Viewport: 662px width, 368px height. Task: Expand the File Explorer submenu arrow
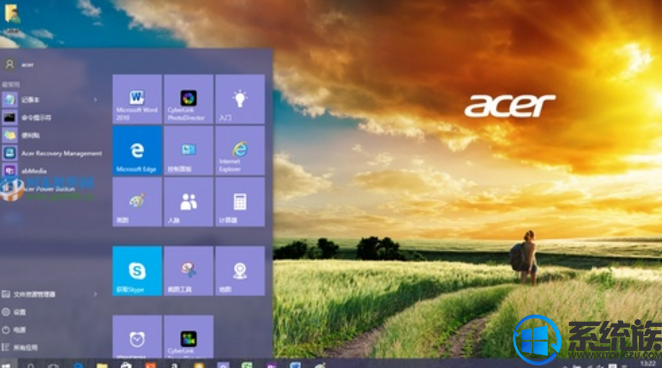(95, 294)
